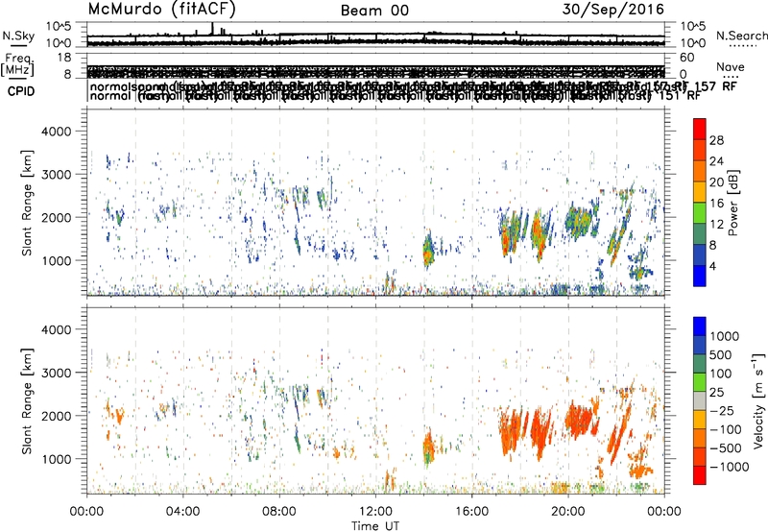Click the date '30/Sep/2016'

click(612, 10)
